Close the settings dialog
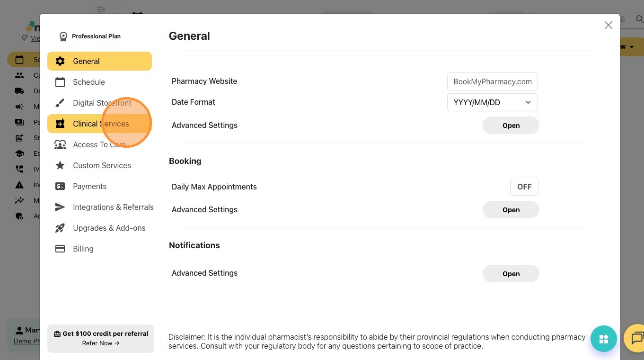The image size is (644, 360). 608,25
